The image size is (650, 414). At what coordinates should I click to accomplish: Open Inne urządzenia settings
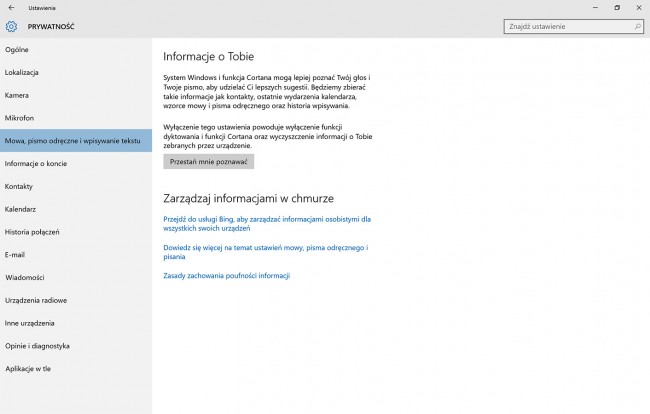click(x=76, y=323)
